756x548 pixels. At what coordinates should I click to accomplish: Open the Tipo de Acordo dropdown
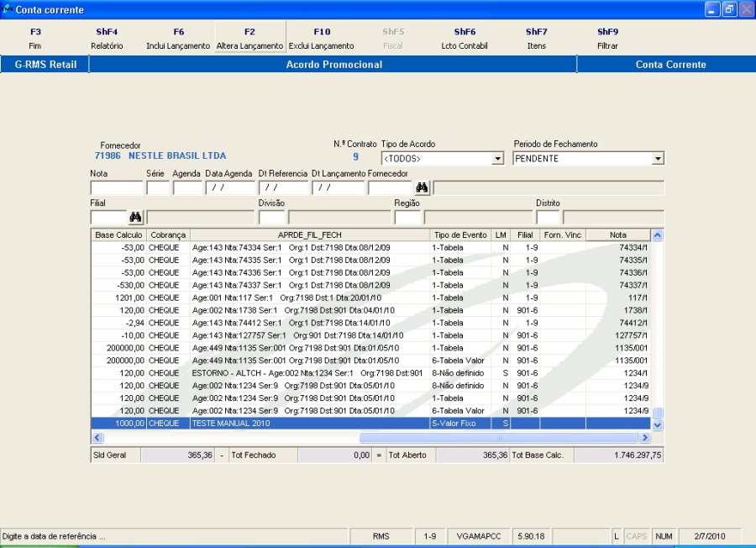coord(497,159)
